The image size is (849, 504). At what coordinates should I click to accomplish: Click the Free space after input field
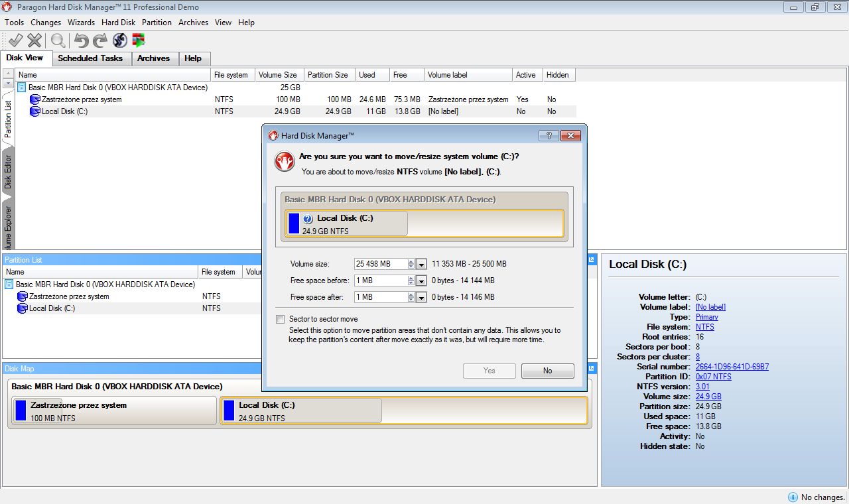tap(381, 297)
